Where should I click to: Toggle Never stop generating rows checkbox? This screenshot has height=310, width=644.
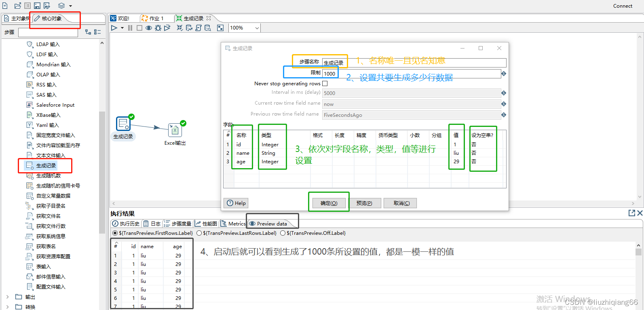[325, 83]
